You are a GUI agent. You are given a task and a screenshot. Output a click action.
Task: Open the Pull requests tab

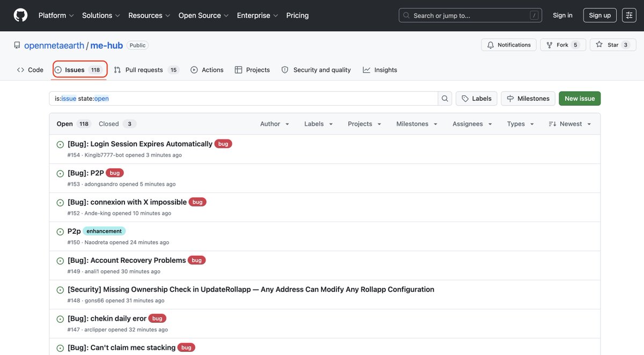[146, 70]
